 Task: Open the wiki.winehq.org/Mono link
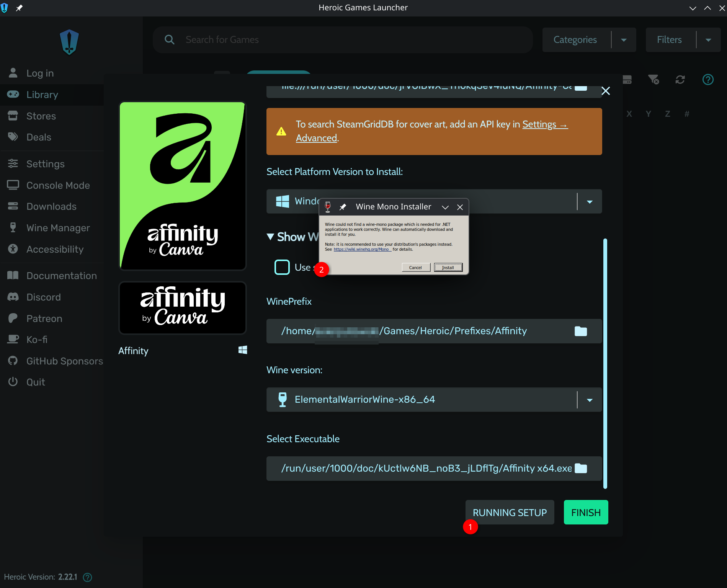pyautogui.click(x=362, y=249)
